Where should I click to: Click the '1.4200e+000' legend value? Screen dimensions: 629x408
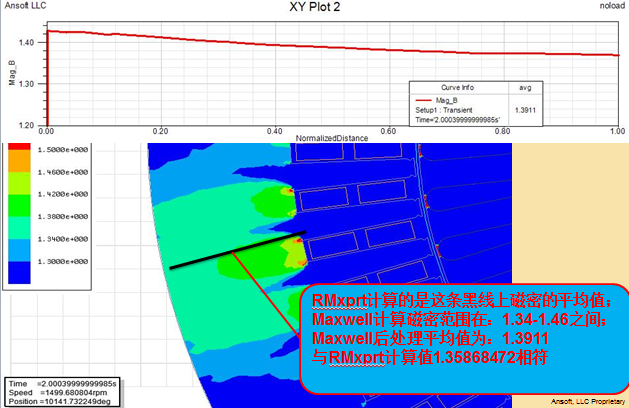click(63, 194)
